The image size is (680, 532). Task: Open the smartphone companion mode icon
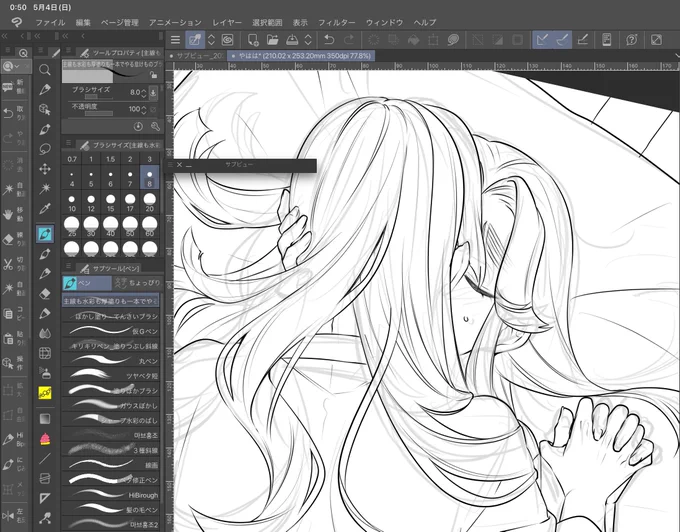tap(606, 40)
